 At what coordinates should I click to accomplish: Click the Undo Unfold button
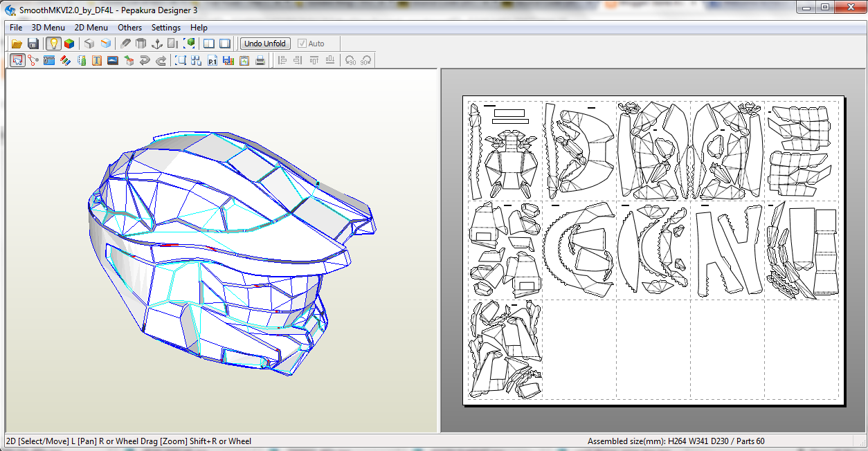click(265, 44)
